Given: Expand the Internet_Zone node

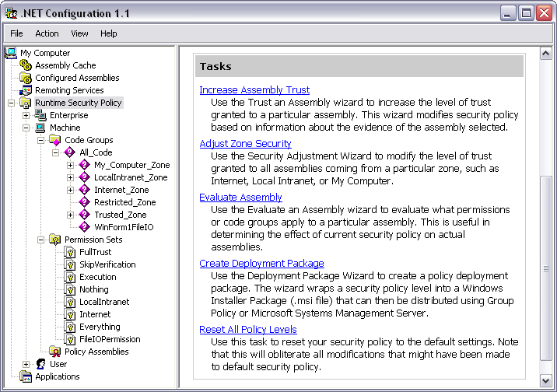Looking at the screenshot, I should [70, 190].
